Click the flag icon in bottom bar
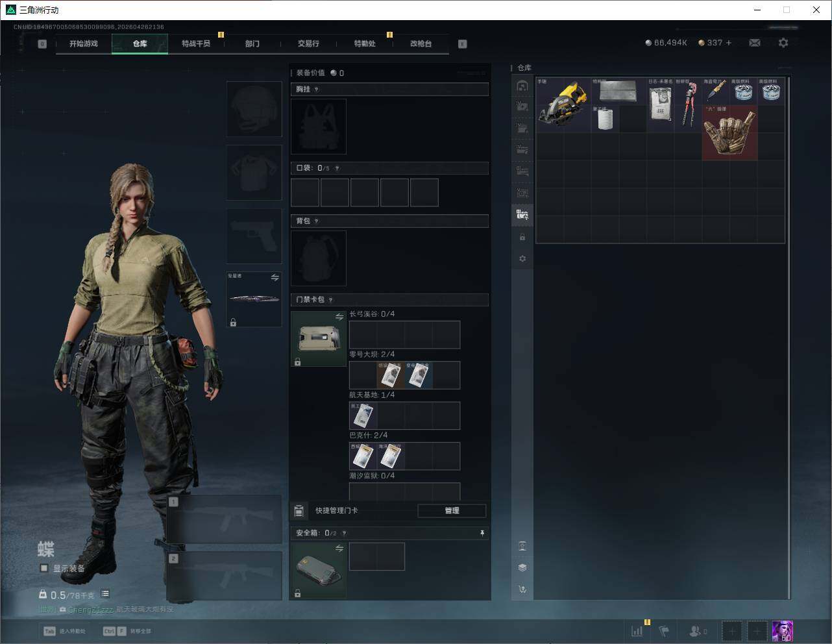 point(664,631)
